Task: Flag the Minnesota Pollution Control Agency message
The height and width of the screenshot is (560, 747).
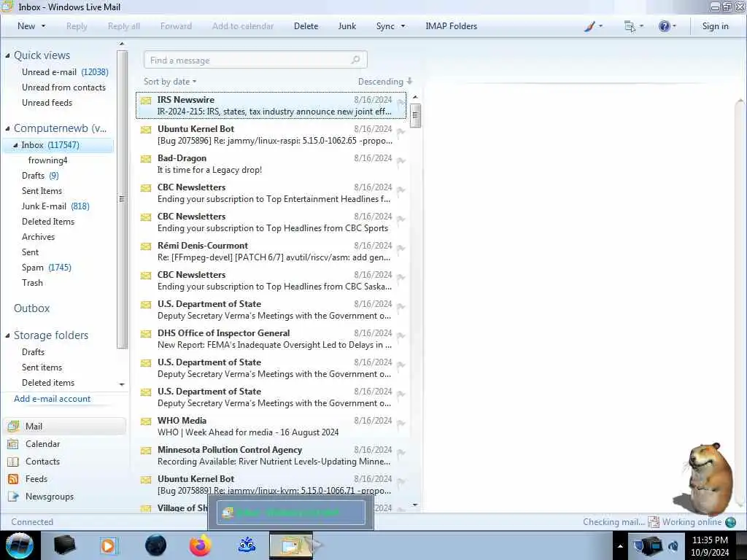Action: click(400, 453)
